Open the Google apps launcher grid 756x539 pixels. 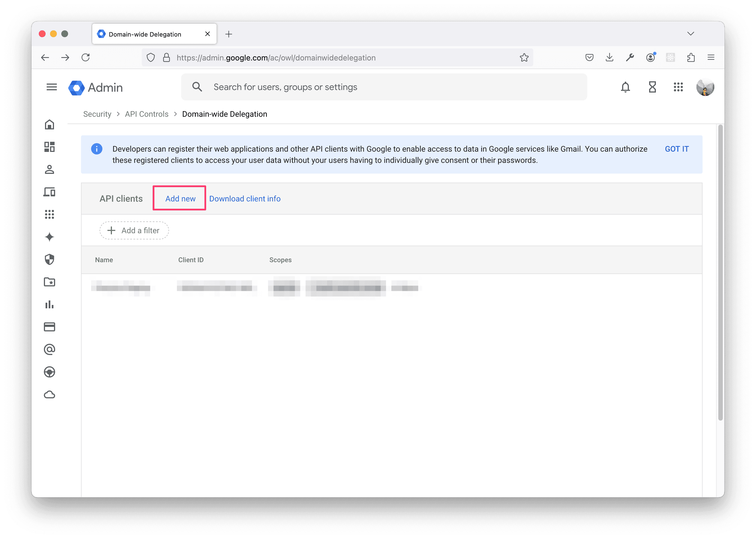coord(678,87)
